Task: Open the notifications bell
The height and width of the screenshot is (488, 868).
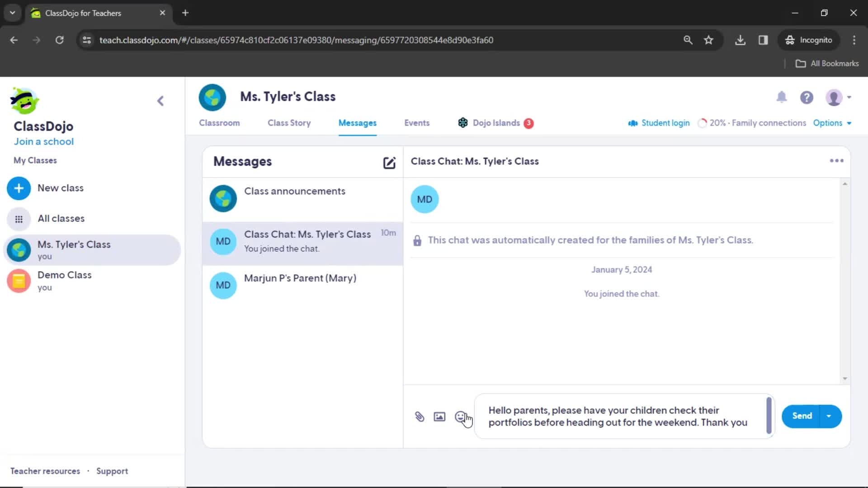Action: coord(782,97)
